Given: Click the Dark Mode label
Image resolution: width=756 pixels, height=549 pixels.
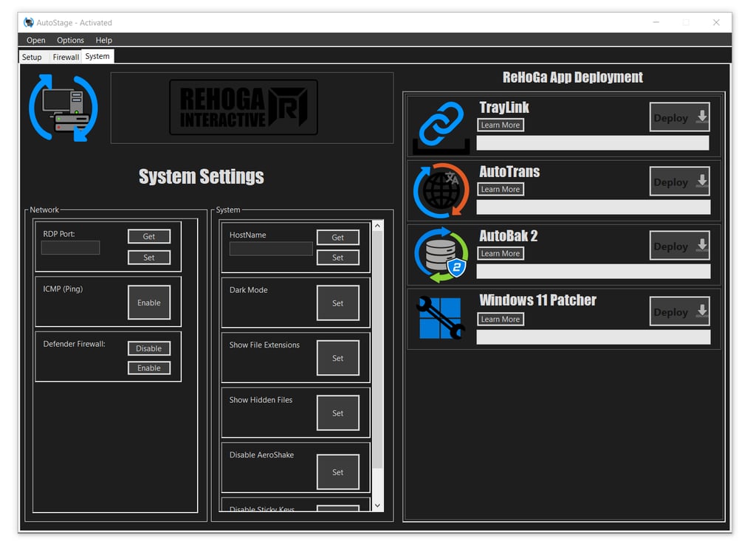Looking at the screenshot, I should coord(248,290).
